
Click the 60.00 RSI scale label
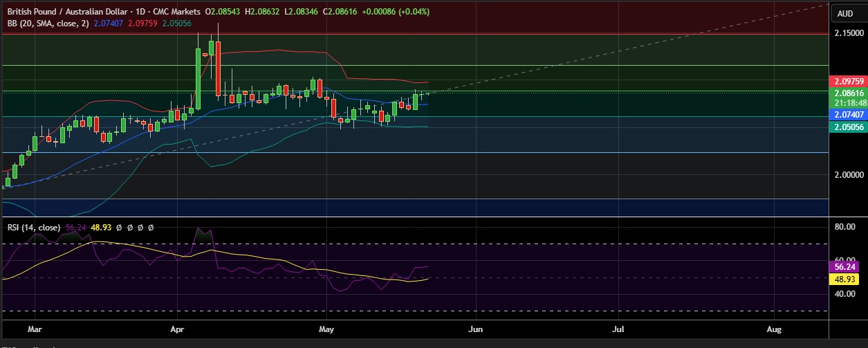(x=844, y=260)
